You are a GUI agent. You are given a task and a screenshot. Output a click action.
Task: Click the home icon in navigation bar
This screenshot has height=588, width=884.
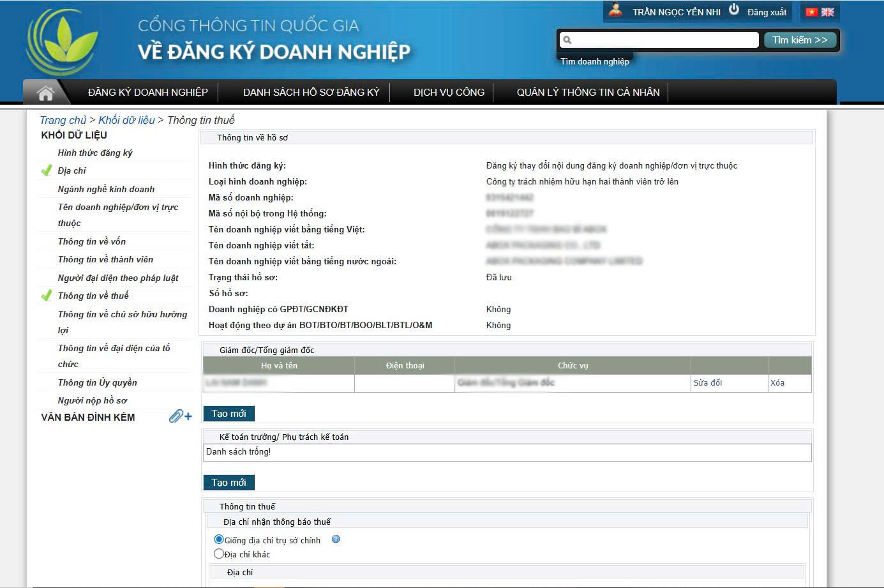(x=45, y=93)
